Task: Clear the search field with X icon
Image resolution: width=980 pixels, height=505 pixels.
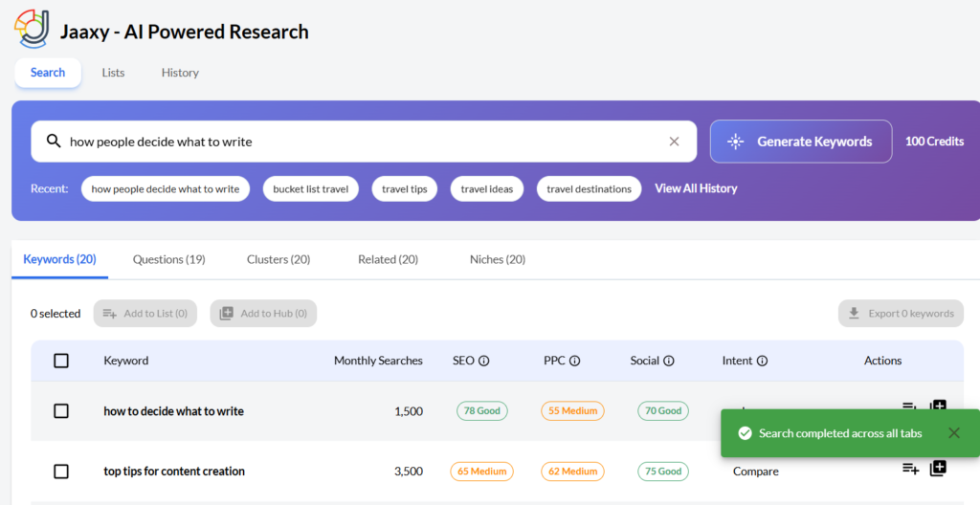Action: (x=674, y=142)
